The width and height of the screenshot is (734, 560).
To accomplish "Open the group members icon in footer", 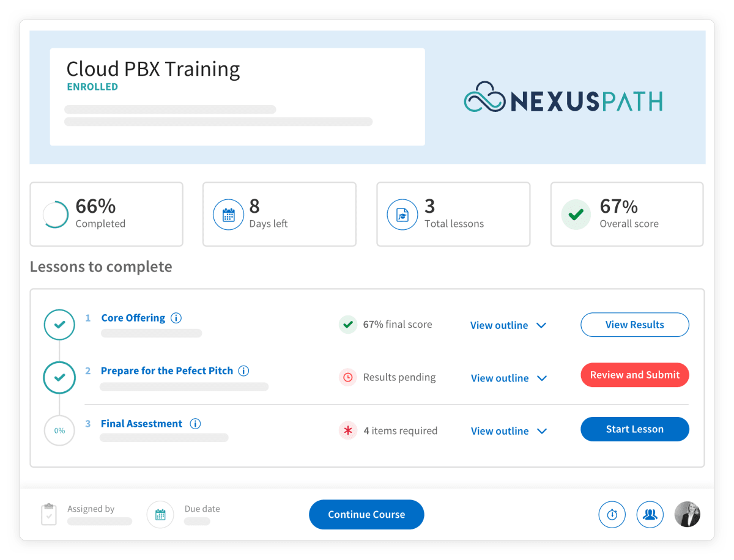I will [650, 515].
